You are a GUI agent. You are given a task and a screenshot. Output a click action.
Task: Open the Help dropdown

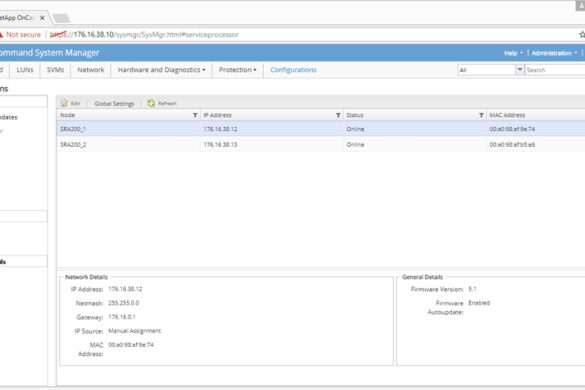[x=513, y=53]
